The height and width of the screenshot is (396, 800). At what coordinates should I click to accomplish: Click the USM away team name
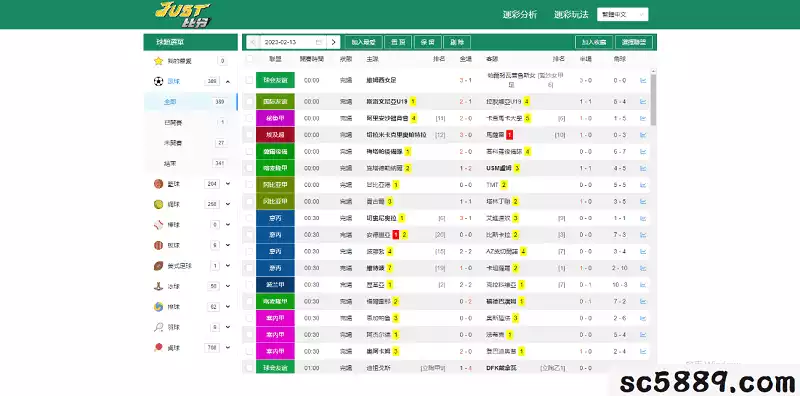tap(499, 168)
